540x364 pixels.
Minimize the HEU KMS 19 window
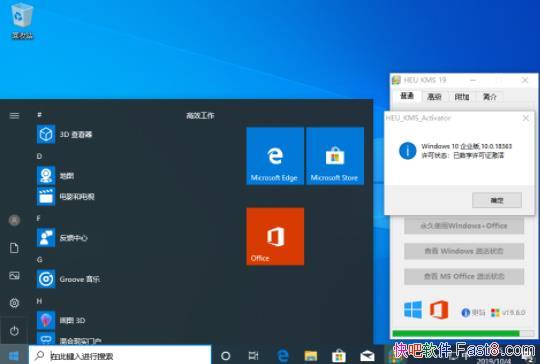pos(473,80)
